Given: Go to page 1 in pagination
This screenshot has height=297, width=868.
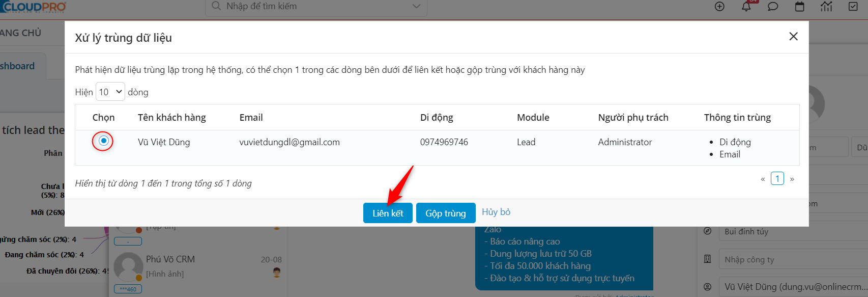Looking at the screenshot, I should [777, 179].
